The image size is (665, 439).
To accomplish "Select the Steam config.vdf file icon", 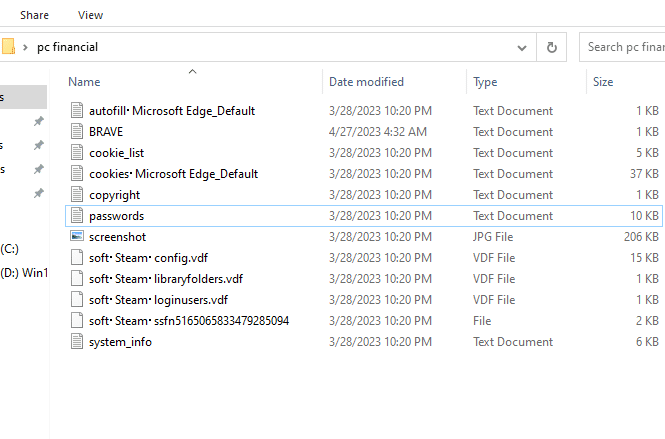I will [78, 258].
